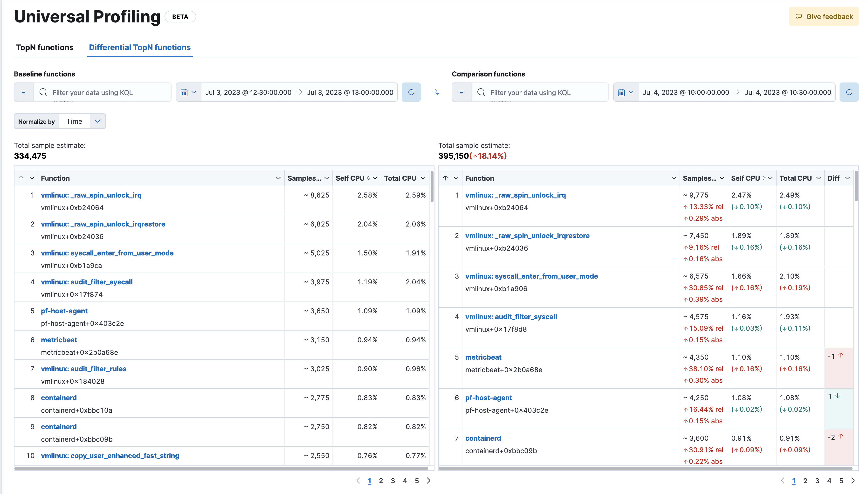Refresh the comparison functions query

coord(849,92)
